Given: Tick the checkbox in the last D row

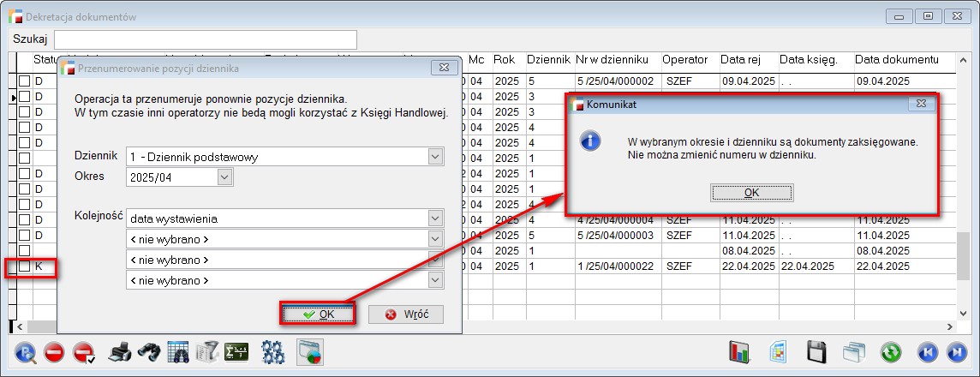Looking at the screenshot, I should click(25, 235).
